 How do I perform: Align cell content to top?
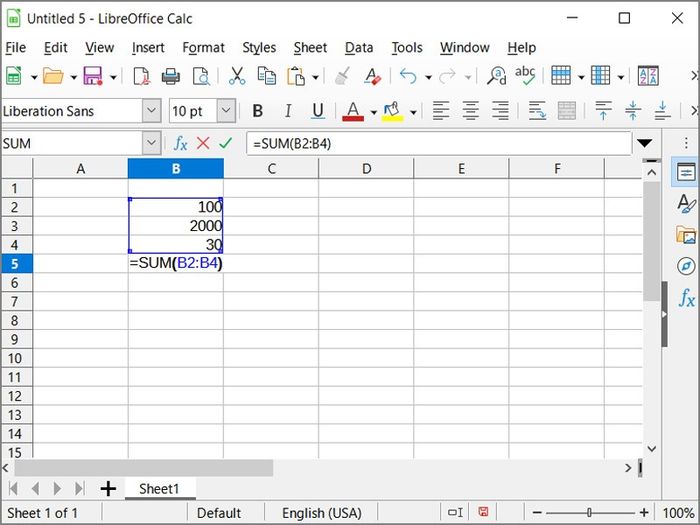603,111
